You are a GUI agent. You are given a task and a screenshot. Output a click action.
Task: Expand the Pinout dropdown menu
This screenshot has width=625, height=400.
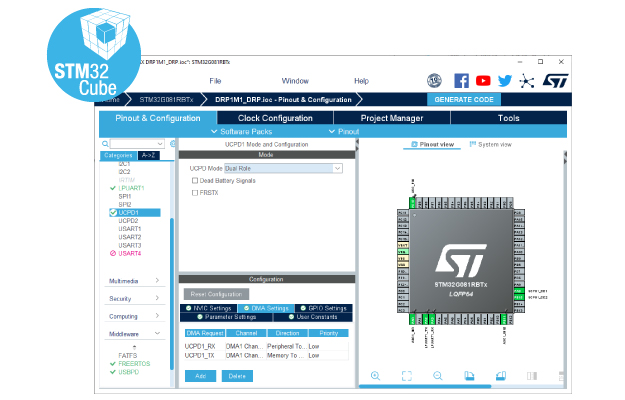(x=344, y=131)
